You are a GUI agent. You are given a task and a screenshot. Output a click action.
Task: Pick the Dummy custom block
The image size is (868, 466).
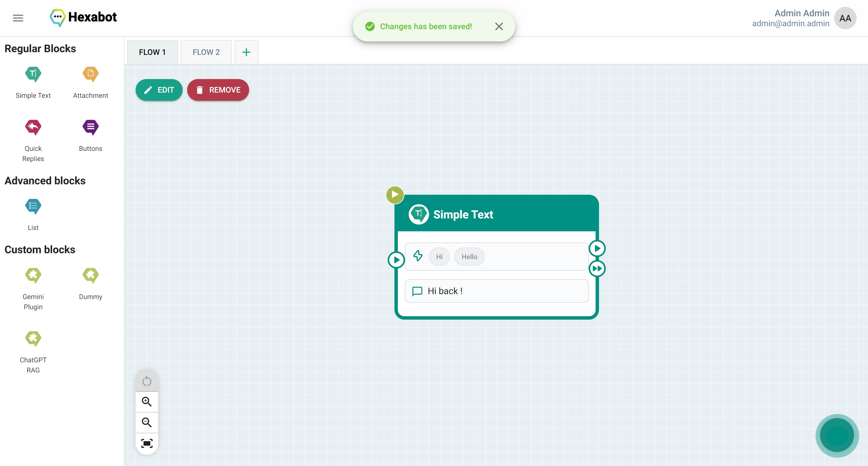90,275
